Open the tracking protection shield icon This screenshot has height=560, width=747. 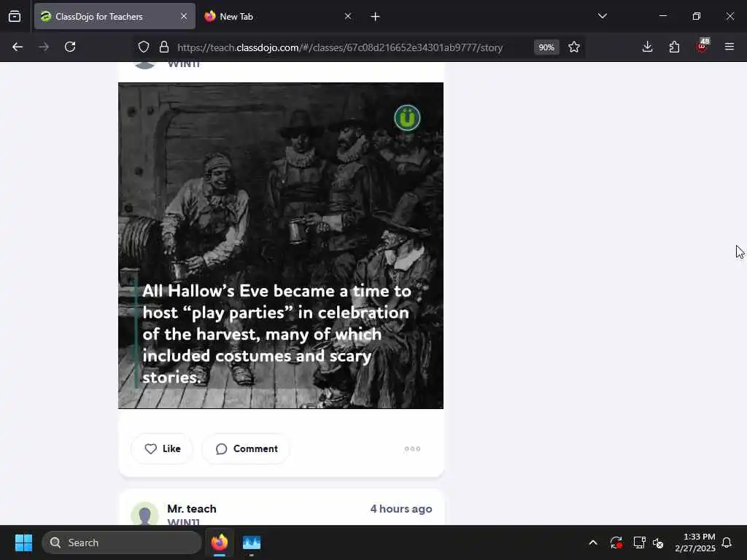pos(144,47)
